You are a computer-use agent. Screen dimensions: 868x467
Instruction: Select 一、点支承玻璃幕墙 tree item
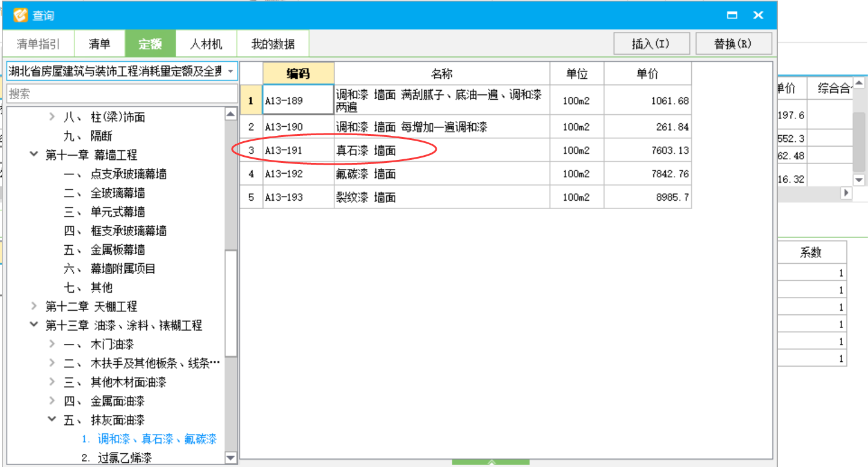(x=115, y=174)
